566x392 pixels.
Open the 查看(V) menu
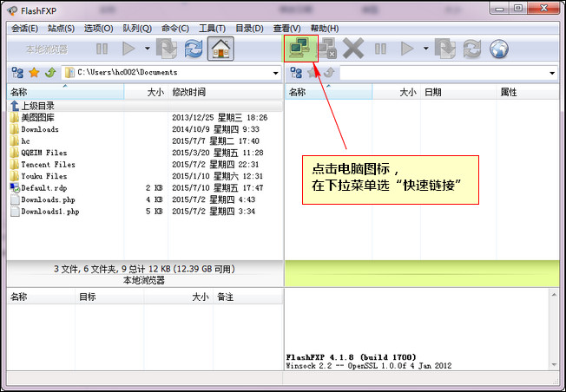[x=286, y=29]
